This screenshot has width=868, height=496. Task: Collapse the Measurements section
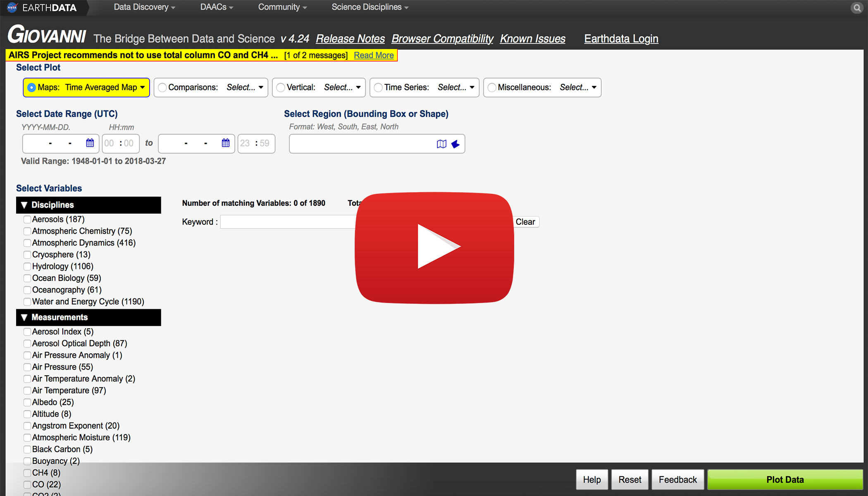pyautogui.click(x=88, y=317)
